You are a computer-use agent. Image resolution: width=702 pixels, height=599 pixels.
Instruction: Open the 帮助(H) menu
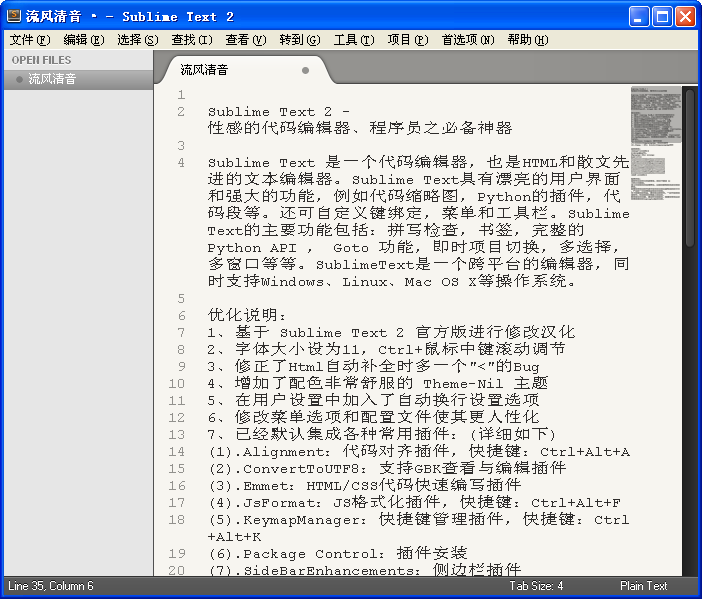point(528,40)
